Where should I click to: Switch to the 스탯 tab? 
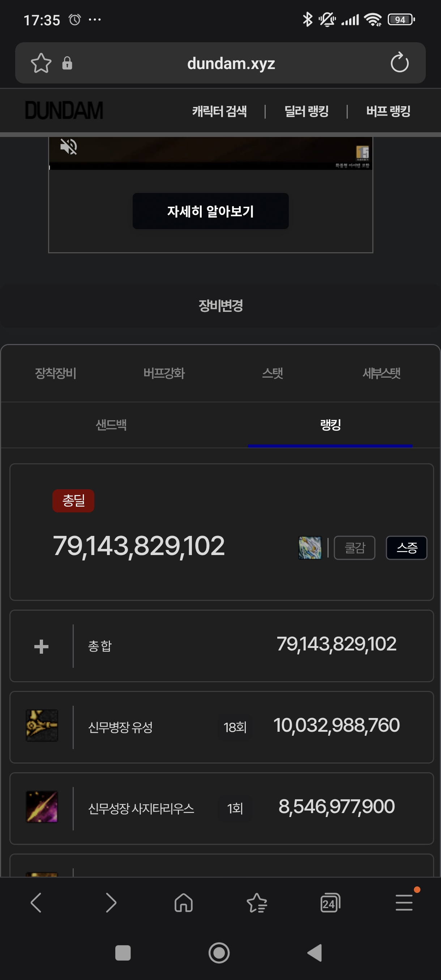click(273, 373)
